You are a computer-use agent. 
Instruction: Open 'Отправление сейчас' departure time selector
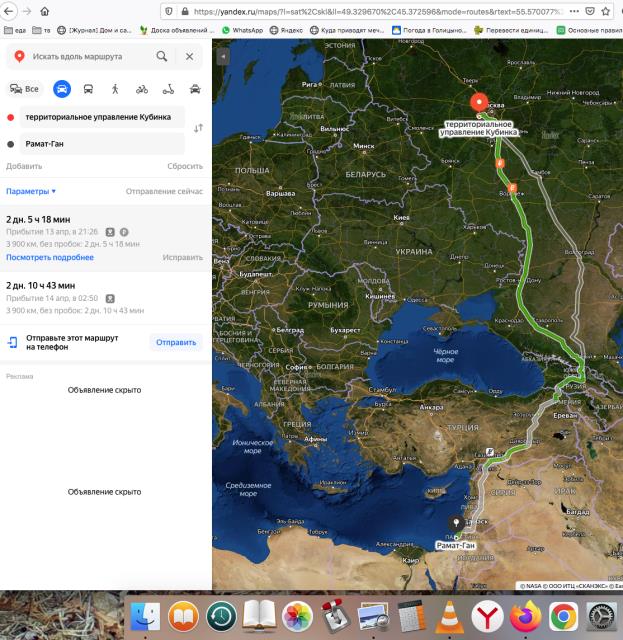click(x=164, y=191)
